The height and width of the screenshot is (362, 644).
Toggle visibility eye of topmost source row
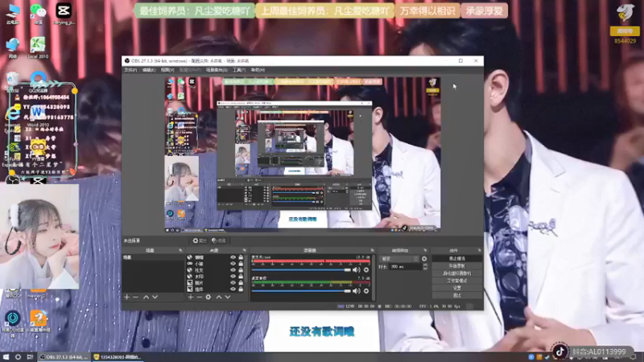(233, 257)
